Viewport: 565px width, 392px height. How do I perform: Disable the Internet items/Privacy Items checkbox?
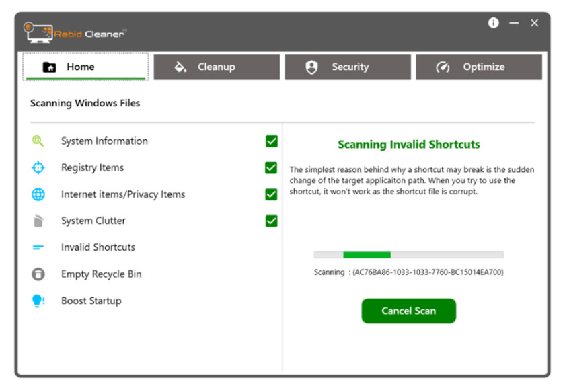coord(271,194)
